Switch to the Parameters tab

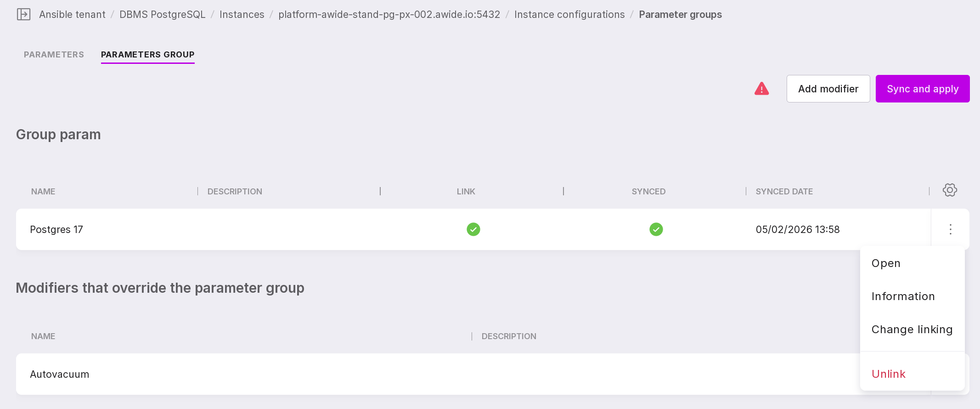click(x=54, y=55)
